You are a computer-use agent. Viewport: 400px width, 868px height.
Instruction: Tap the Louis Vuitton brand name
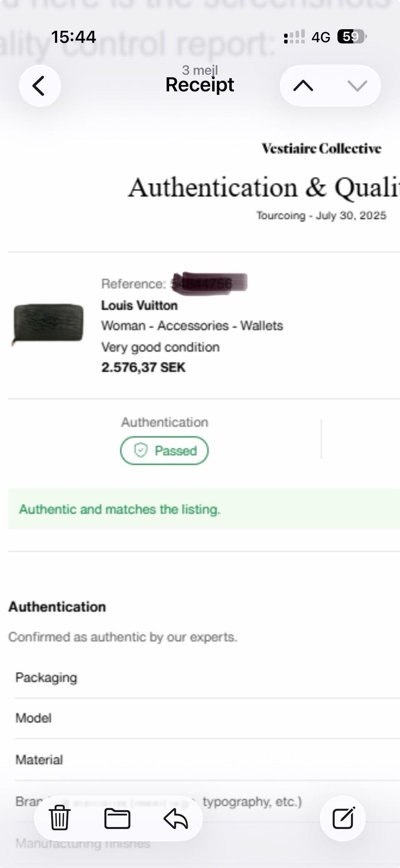click(139, 305)
